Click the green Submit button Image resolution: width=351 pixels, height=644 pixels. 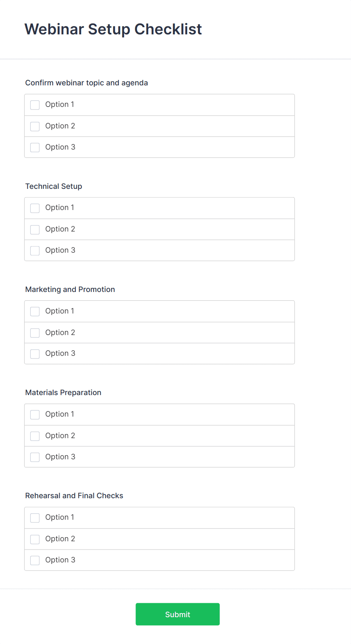[x=177, y=614]
